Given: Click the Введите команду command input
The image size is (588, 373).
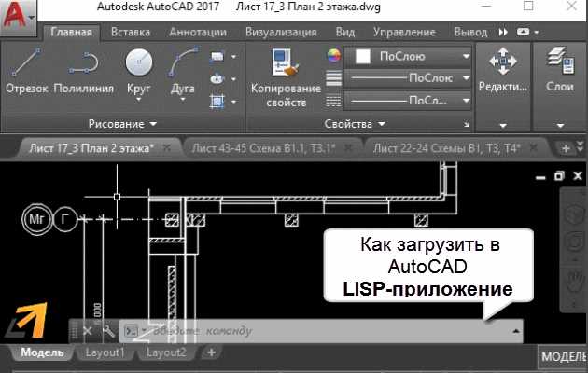Looking at the screenshot, I should click(319, 331).
